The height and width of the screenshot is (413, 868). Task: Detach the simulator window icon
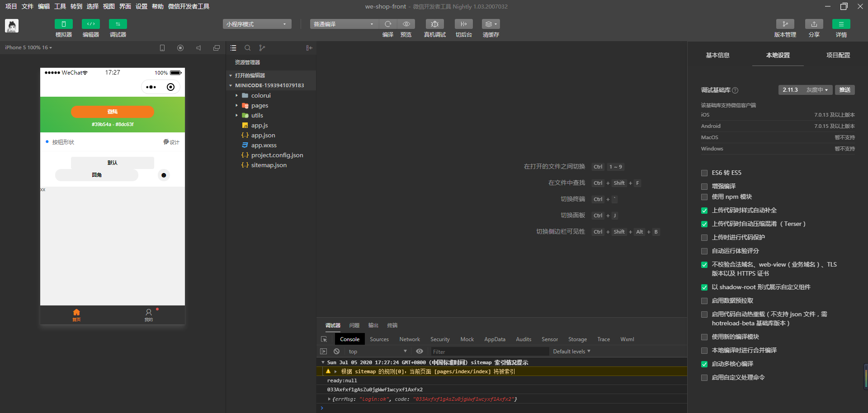click(x=217, y=48)
